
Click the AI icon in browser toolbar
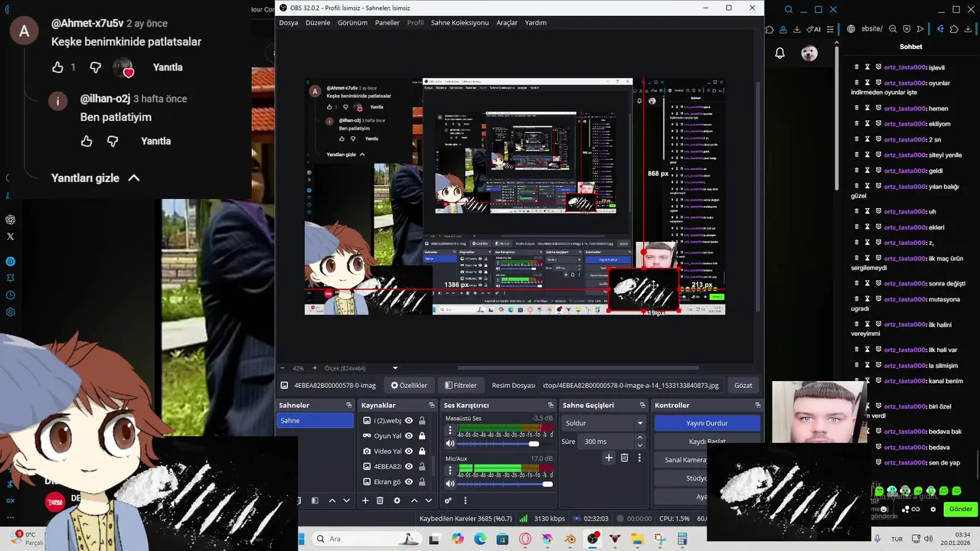(x=815, y=29)
